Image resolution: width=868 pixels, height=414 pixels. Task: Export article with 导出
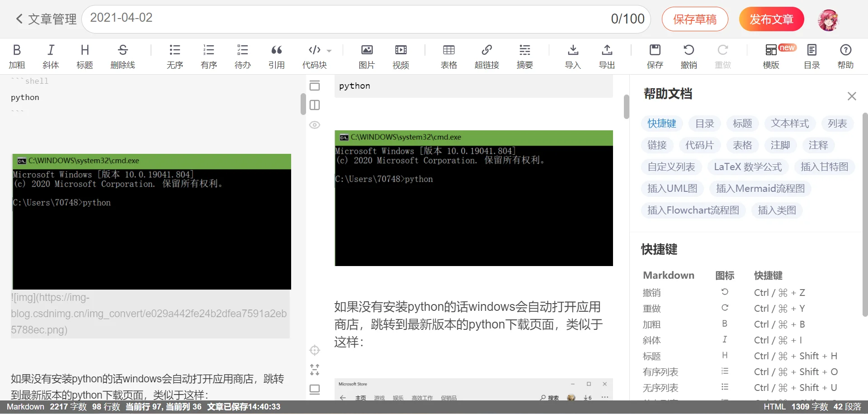tap(607, 56)
